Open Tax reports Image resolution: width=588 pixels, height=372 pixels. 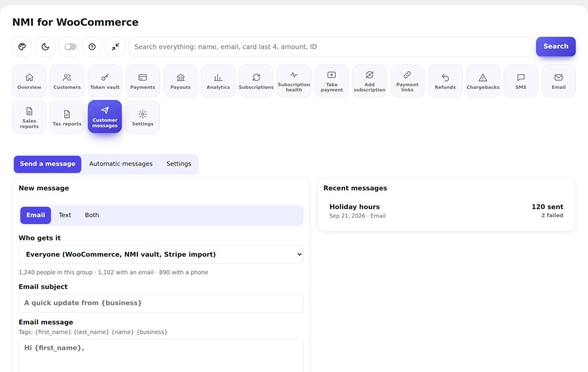(x=67, y=117)
